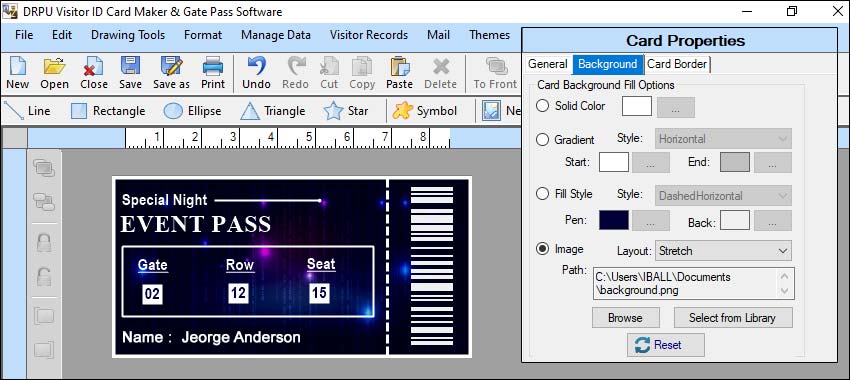Click the New document icon
The height and width of the screenshot is (380, 850).
coord(17,73)
